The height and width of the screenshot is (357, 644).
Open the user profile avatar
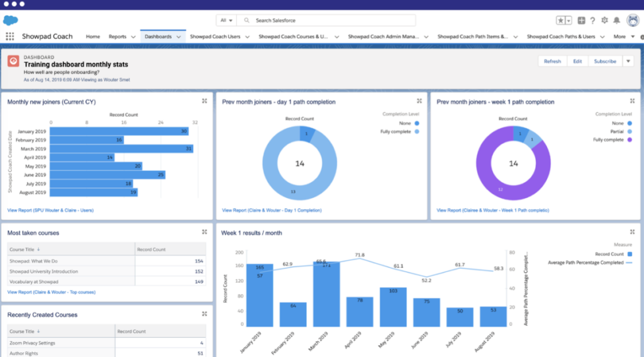[633, 20]
